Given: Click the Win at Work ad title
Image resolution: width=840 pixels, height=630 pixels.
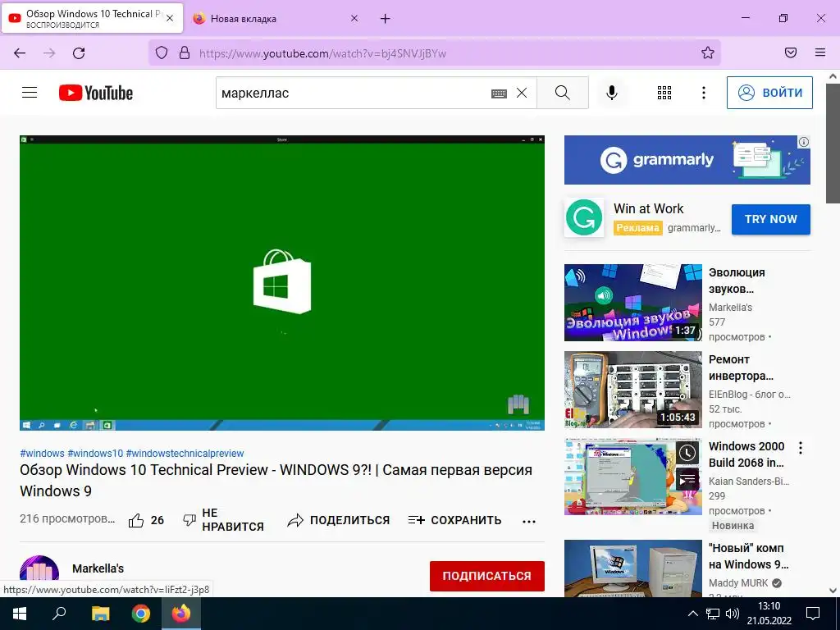Looking at the screenshot, I should click(648, 208).
